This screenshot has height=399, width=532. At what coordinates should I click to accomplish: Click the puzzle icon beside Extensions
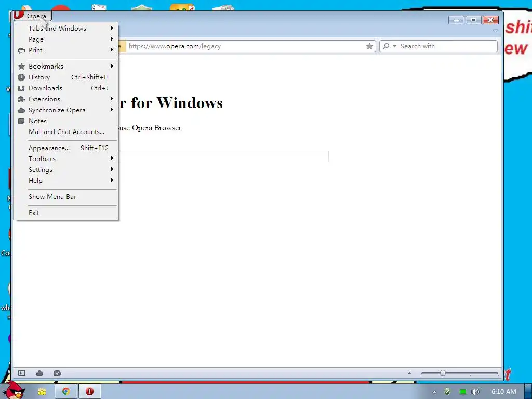click(21, 99)
